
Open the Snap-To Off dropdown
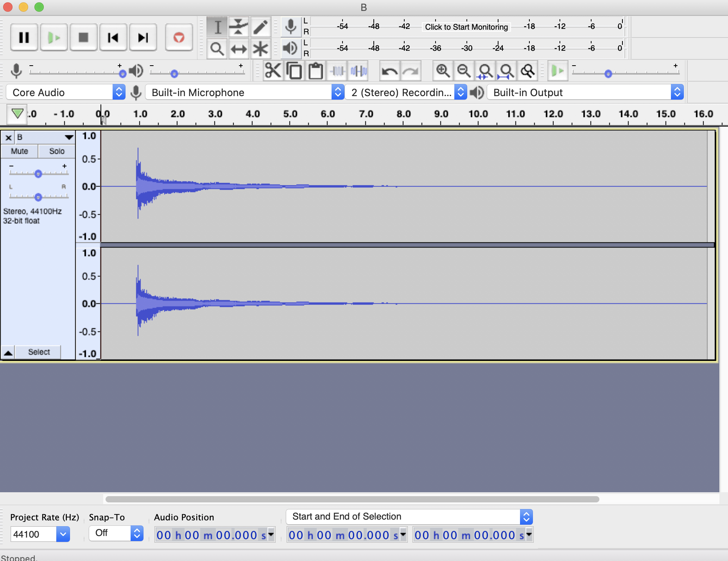[116, 533]
